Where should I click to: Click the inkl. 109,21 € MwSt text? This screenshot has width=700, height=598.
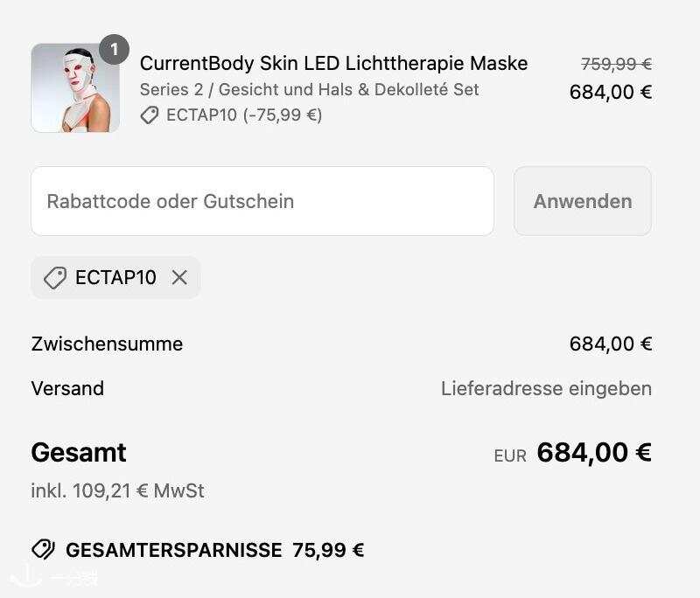click(x=117, y=491)
